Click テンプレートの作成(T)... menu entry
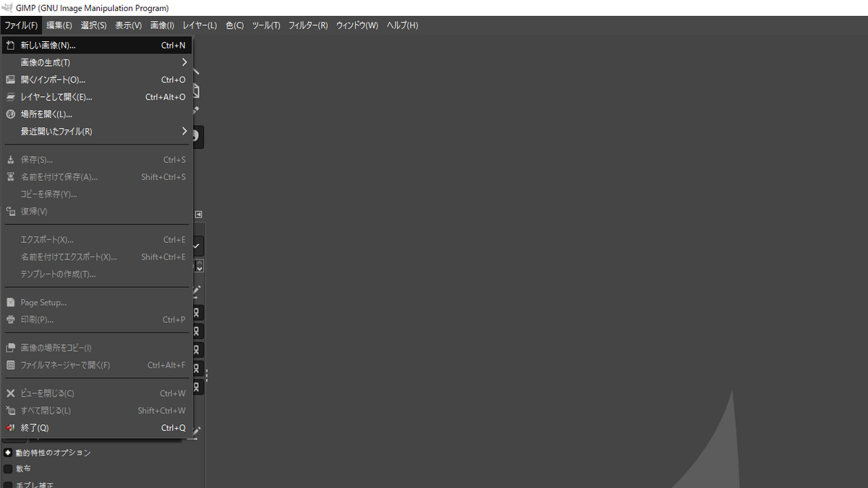 click(x=97, y=274)
